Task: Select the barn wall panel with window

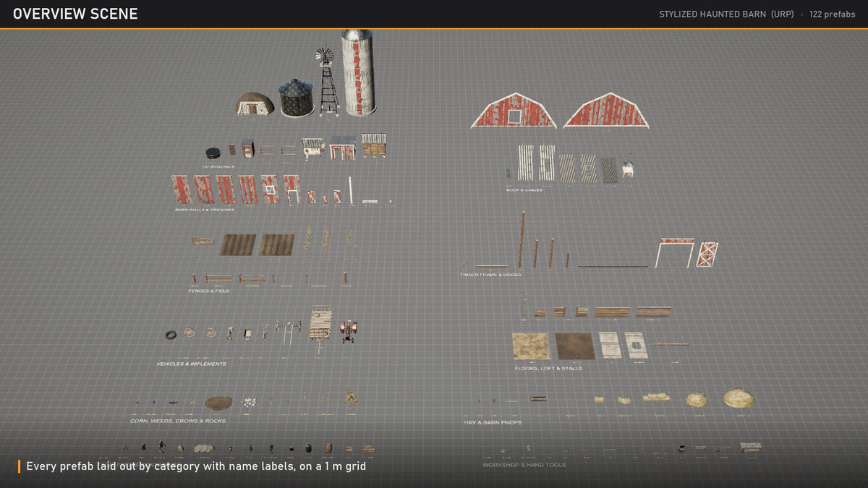Action: tap(270, 189)
